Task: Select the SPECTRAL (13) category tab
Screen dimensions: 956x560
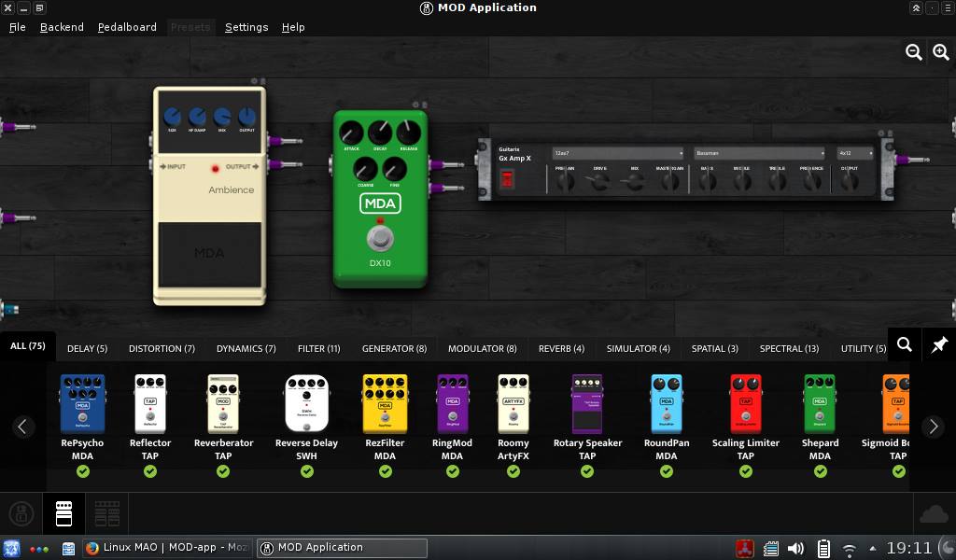Action: click(789, 348)
